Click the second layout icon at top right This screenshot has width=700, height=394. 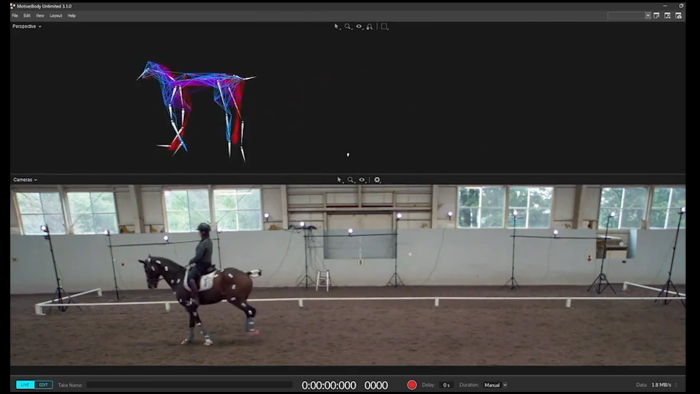pyautogui.click(x=667, y=16)
